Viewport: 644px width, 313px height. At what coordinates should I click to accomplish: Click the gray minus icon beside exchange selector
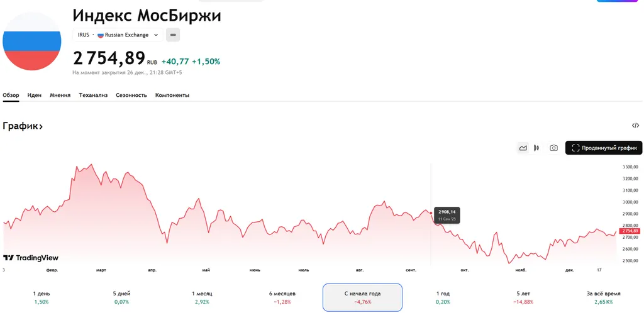point(173,35)
